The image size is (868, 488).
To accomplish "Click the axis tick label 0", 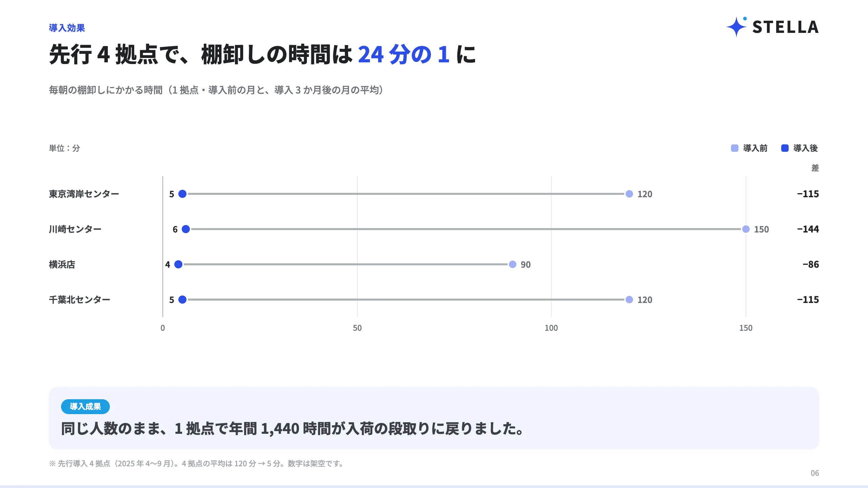I will tap(163, 328).
